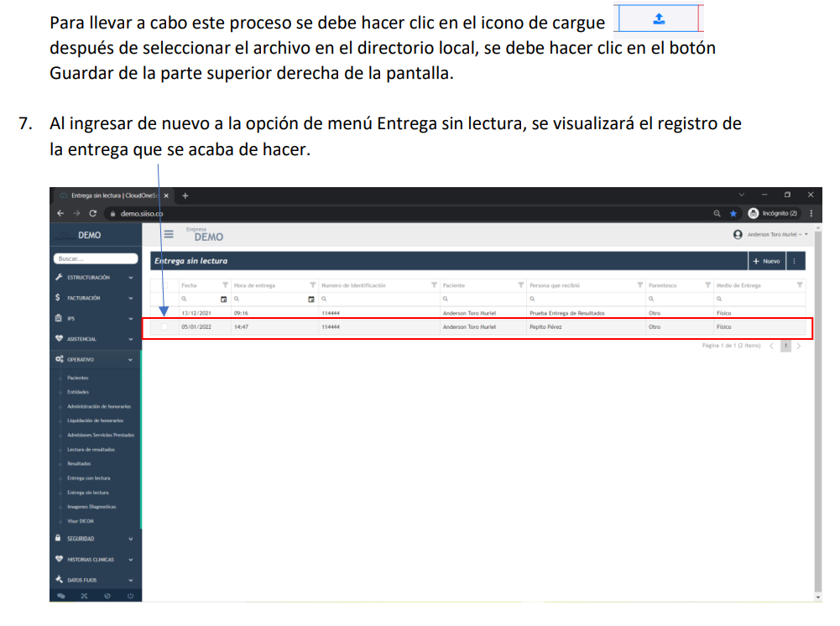Open the browser tab search chevron
840x626 pixels.
coord(742,195)
